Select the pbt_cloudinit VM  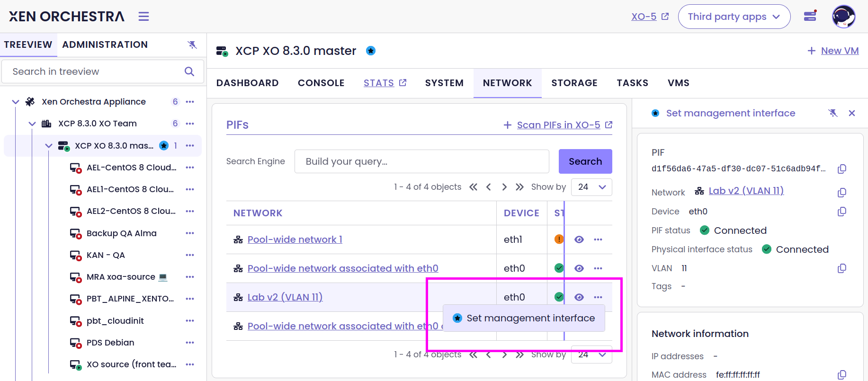[115, 321]
